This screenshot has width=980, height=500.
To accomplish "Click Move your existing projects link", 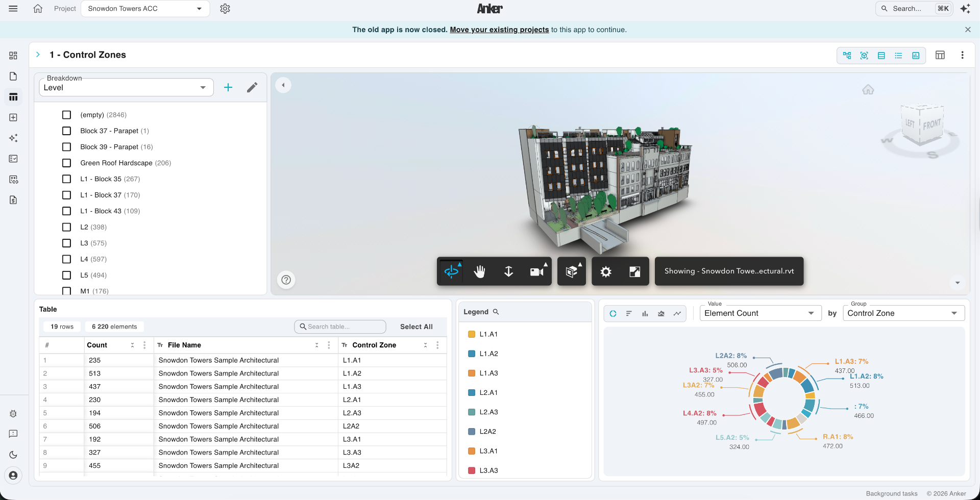I will point(499,30).
